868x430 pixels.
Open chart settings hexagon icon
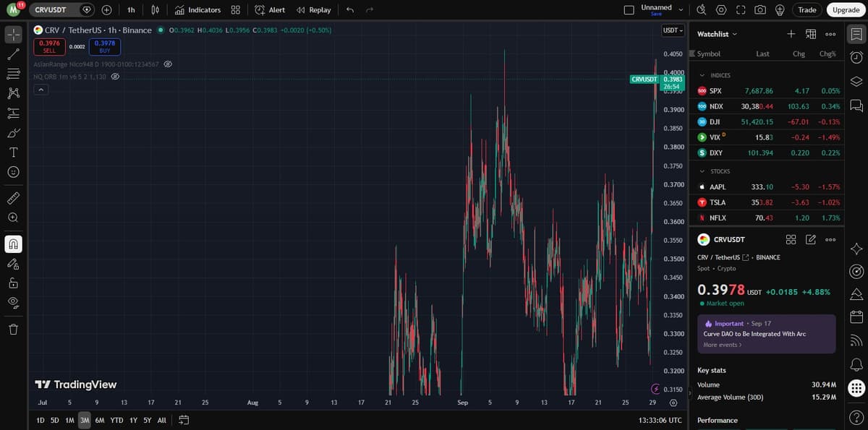[721, 10]
